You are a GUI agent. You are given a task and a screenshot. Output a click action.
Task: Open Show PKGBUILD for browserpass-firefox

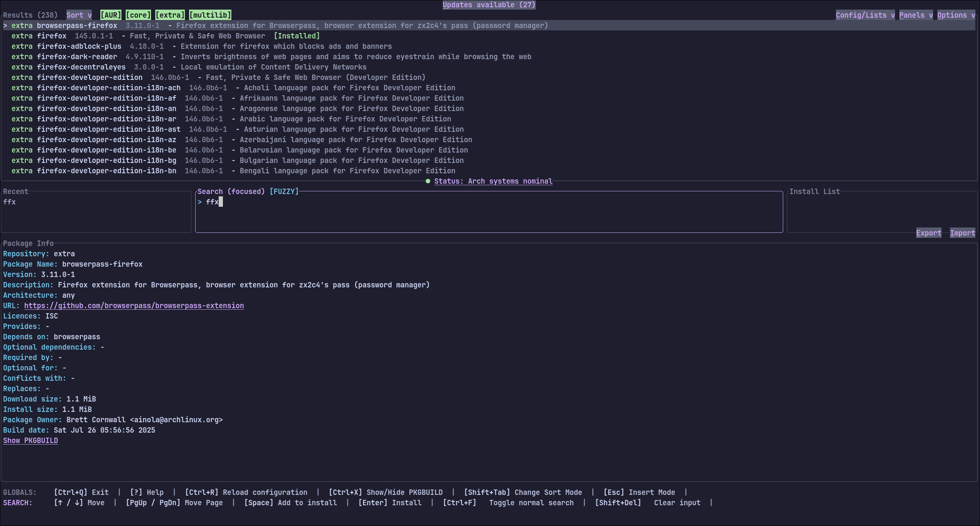tap(30, 440)
